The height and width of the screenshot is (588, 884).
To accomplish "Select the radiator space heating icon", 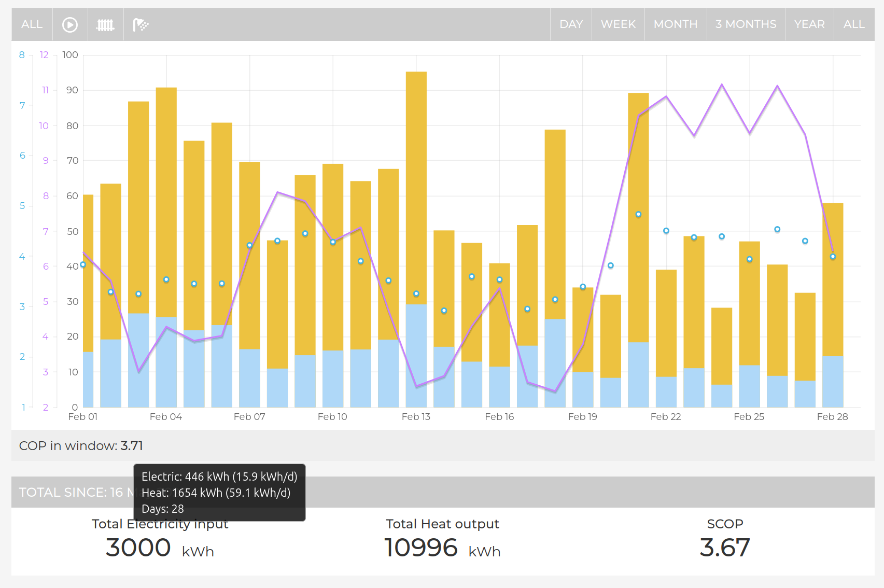I will (x=105, y=24).
